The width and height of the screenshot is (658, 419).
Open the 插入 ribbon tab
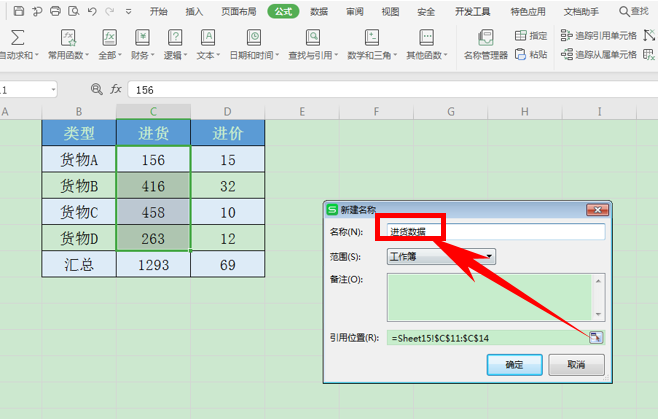(x=194, y=11)
